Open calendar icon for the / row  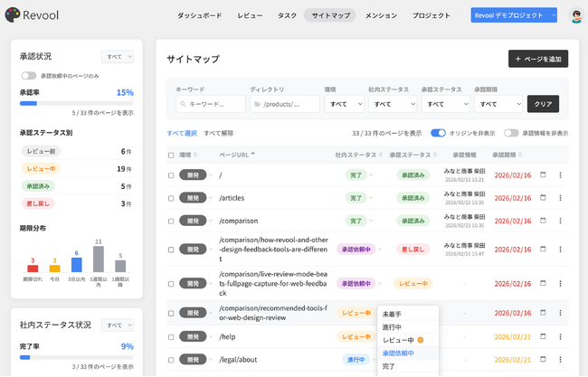tap(543, 174)
